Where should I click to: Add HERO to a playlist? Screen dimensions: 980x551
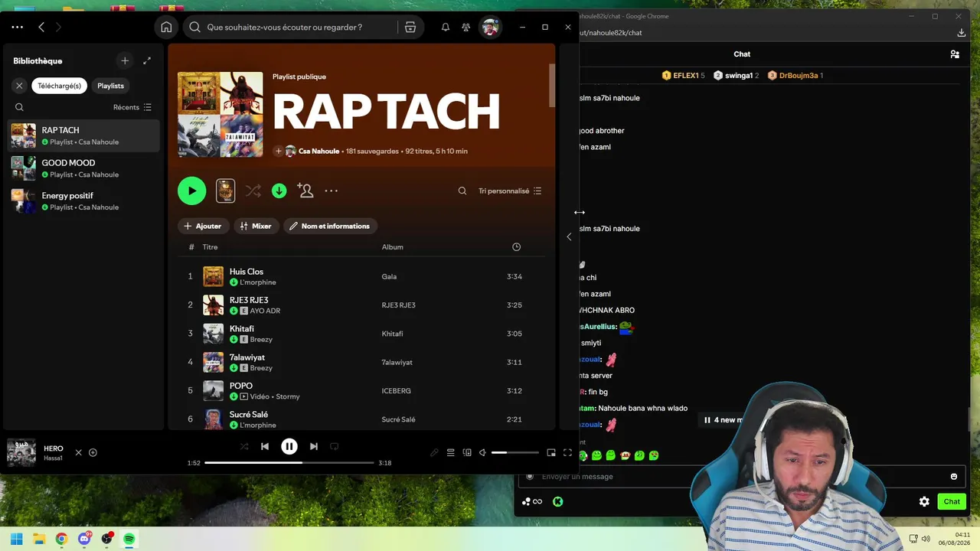point(93,452)
